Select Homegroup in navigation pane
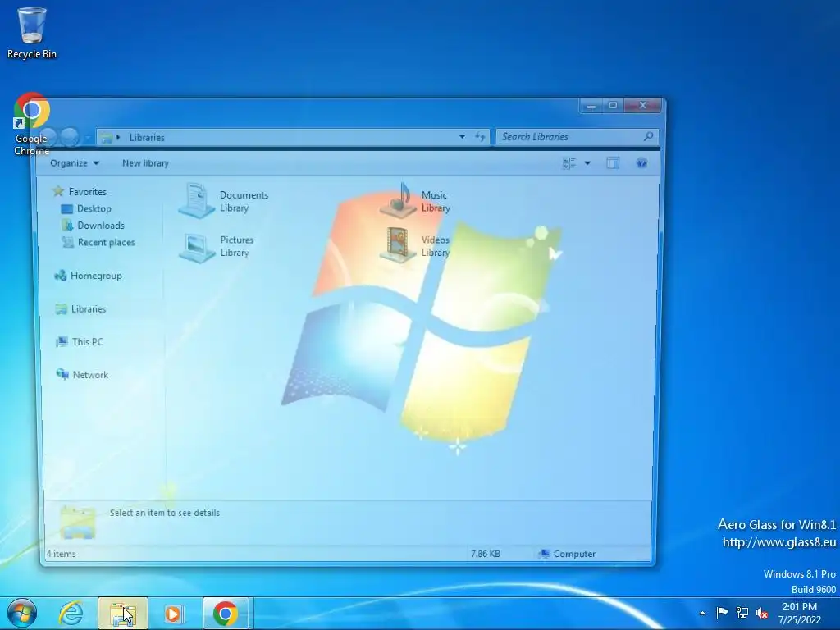Viewport: 840px width, 630px height. [97, 276]
